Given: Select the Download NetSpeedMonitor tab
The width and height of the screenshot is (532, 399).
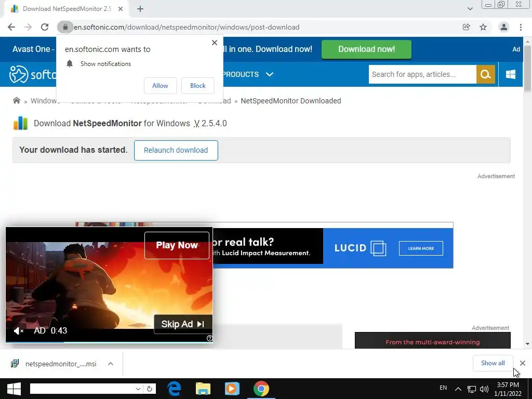Looking at the screenshot, I should tap(66, 9).
